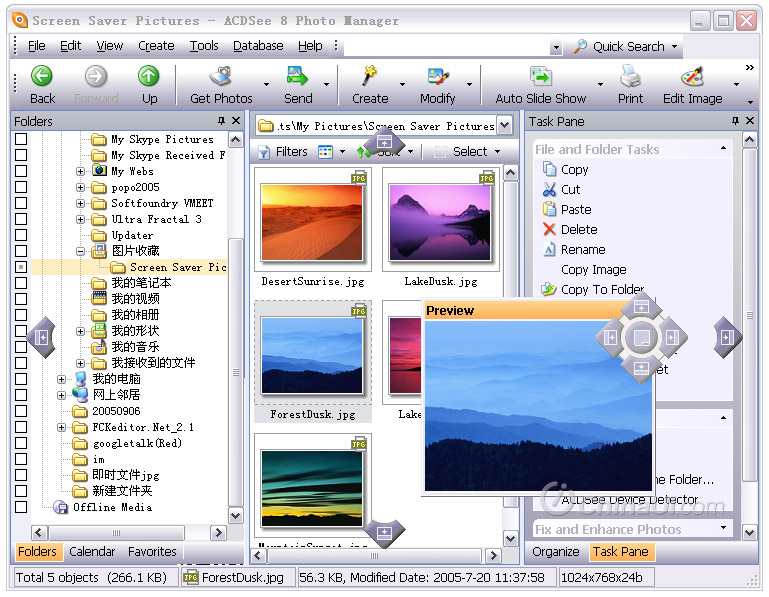Click the left edge dock arrow

click(x=42, y=337)
